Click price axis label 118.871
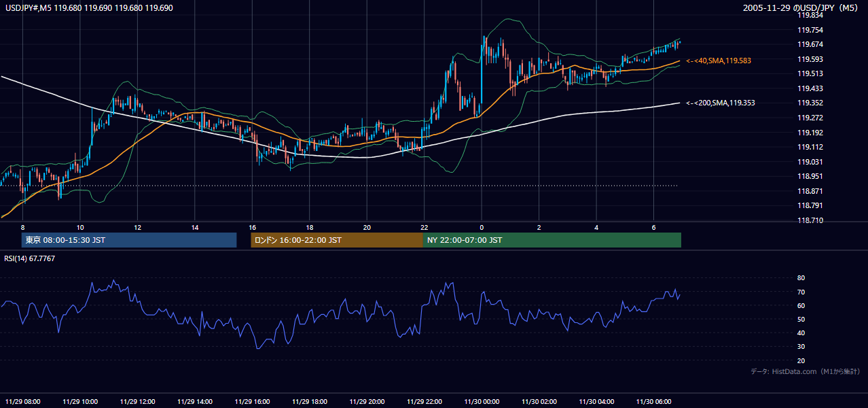Viewport: 868px width, 408px height. point(810,191)
